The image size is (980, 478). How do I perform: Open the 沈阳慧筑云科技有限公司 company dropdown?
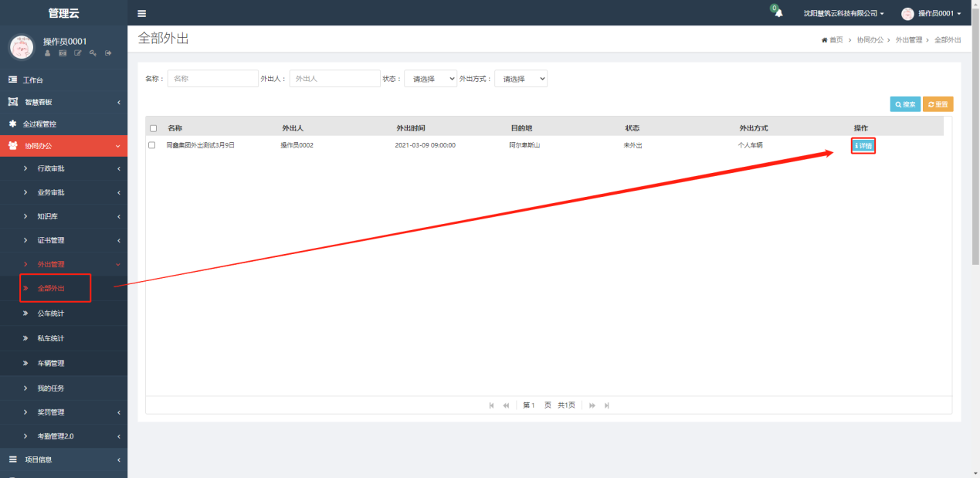[x=843, y=14]
